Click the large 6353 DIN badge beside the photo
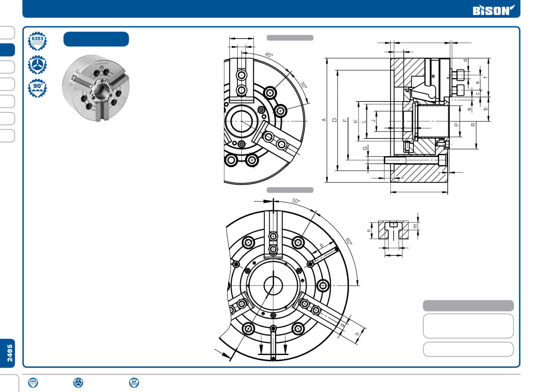 click(x=37, y=41)
